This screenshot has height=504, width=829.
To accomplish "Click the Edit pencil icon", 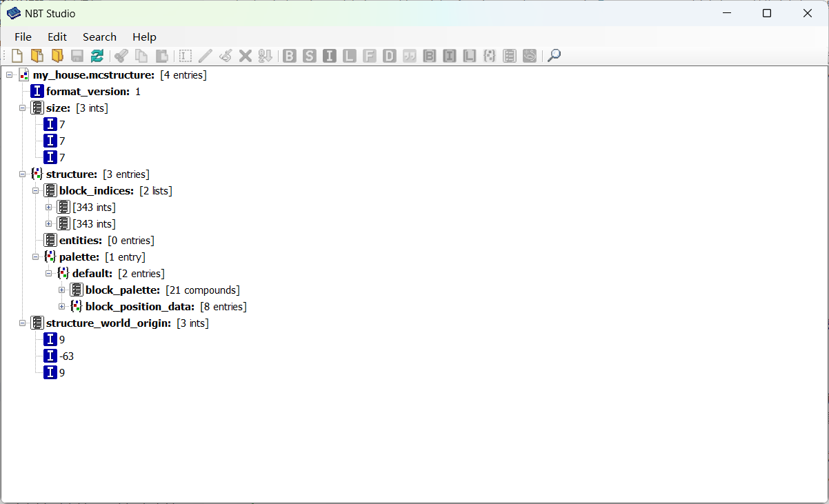I will coord(206,56).
